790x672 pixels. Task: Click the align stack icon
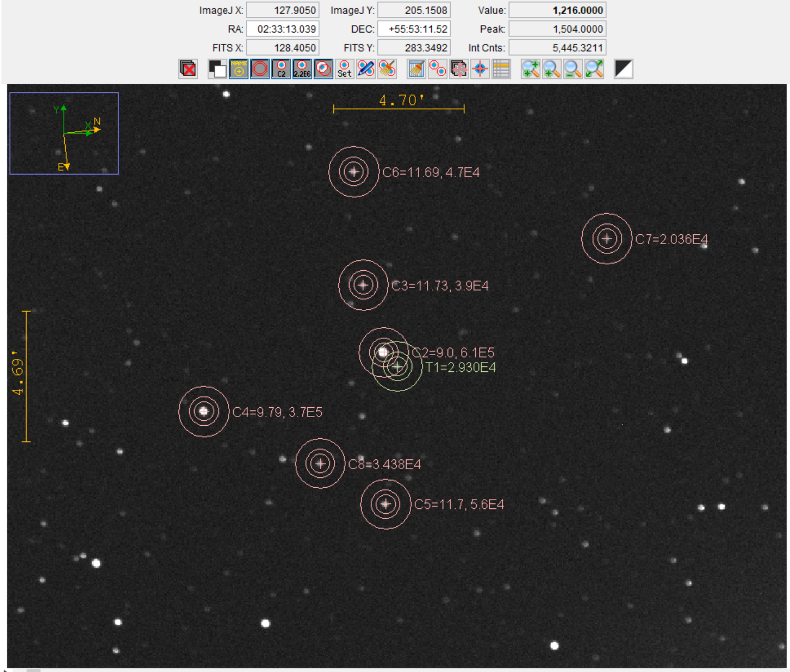click(459, 69)
